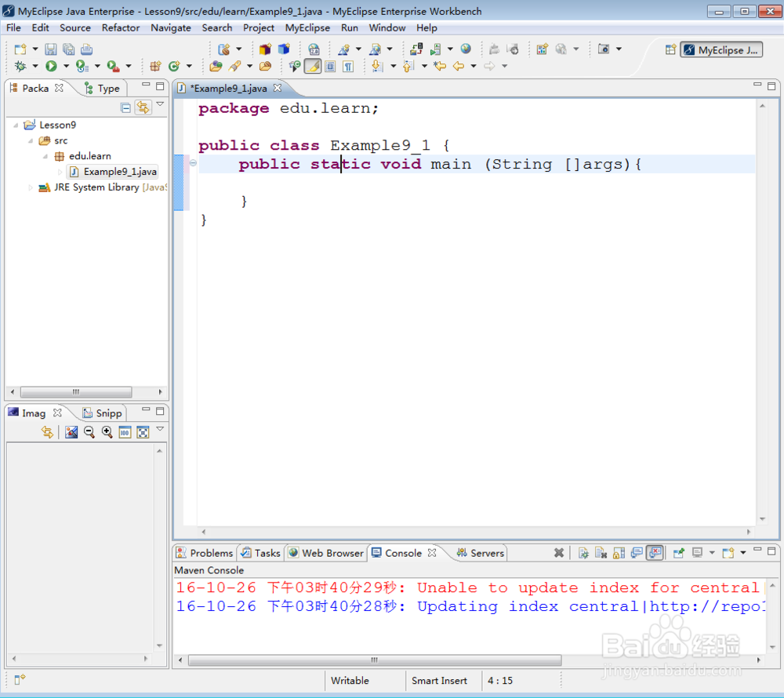Open the Refactor menu
This screenshot has height=698, width=784.
point(121,28)
